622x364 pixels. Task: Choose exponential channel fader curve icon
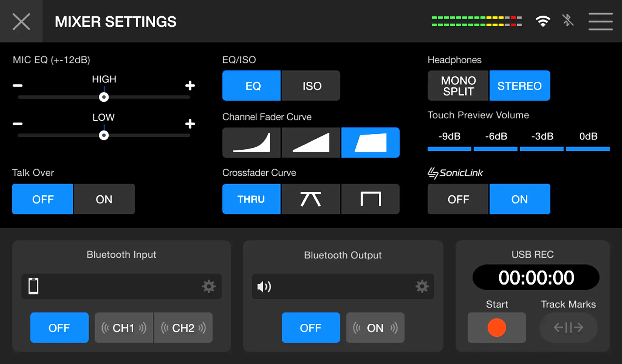click(251, 143)
